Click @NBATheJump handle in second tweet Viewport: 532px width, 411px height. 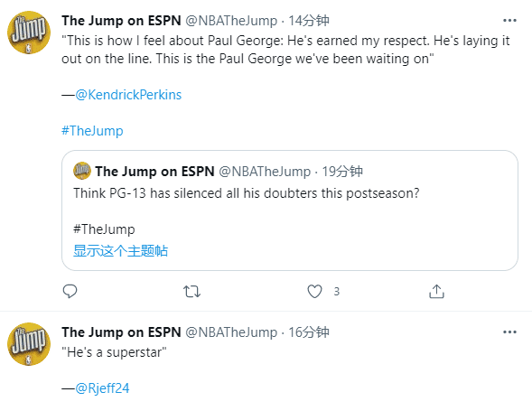click(x=231, y=332)
